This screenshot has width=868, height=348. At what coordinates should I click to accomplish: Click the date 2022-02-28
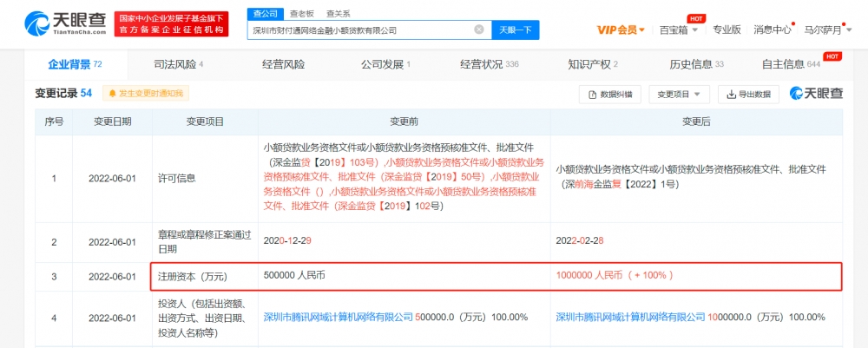578,242
